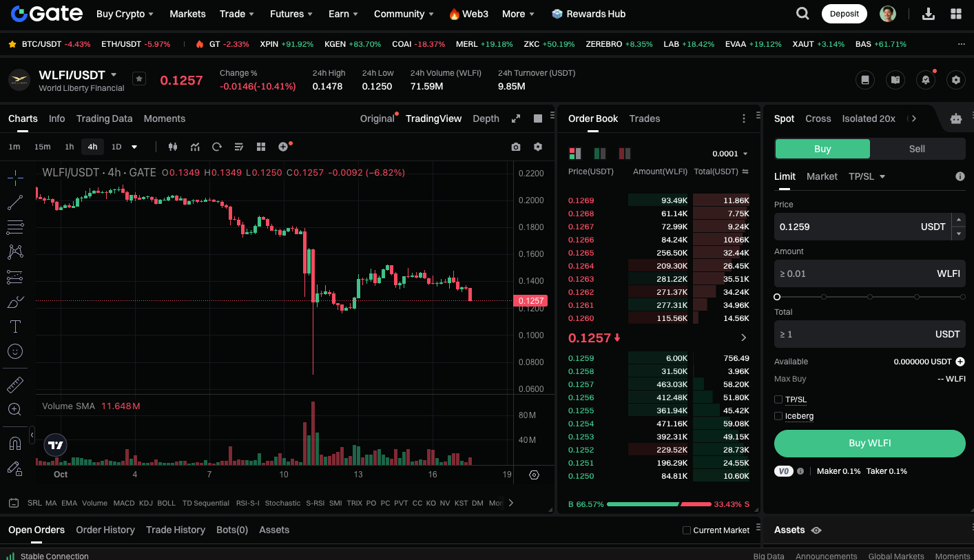Open the Buy Crypto dropdown menu
This screenshot has height=560, width=974.
(125, 14)
